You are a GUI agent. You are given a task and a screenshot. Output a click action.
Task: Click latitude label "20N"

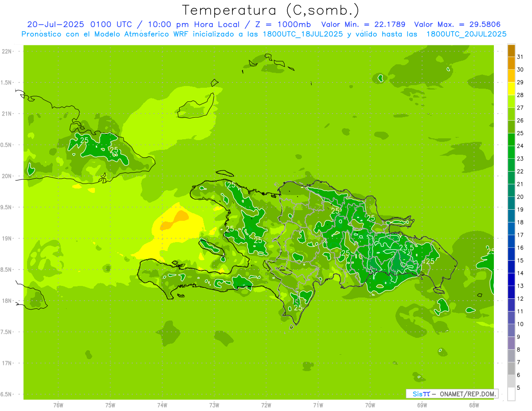(6, 176)
